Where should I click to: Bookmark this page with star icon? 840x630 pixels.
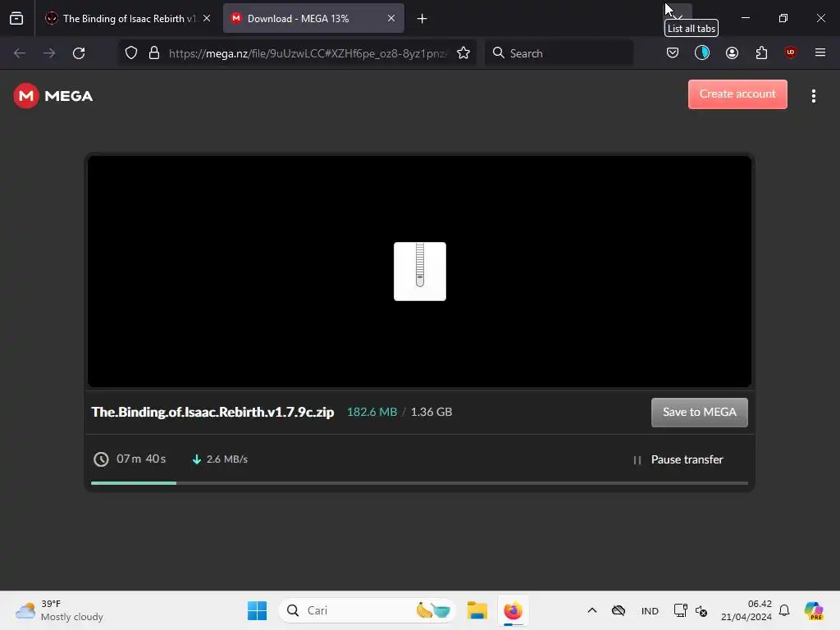(x=463, y=53)
